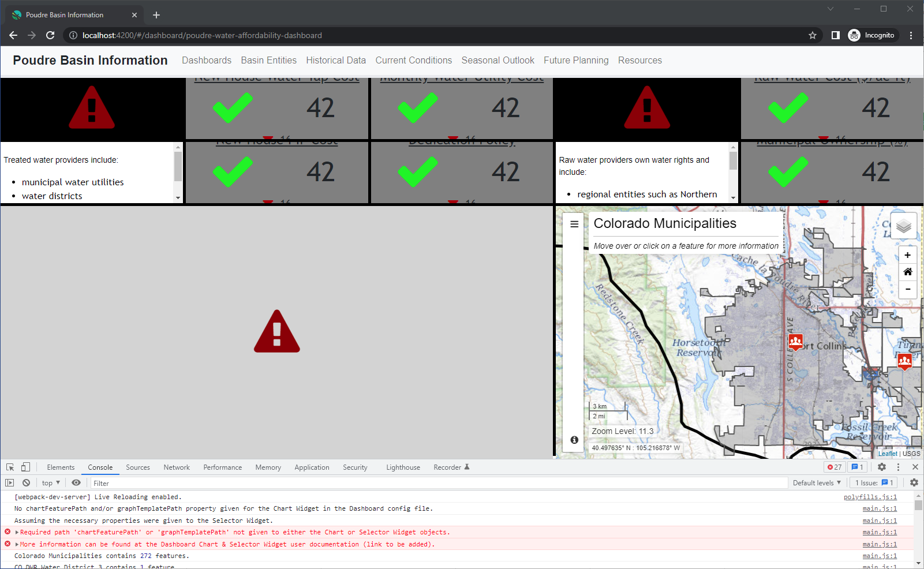
Task: Return map to home view
Action: 907,272
